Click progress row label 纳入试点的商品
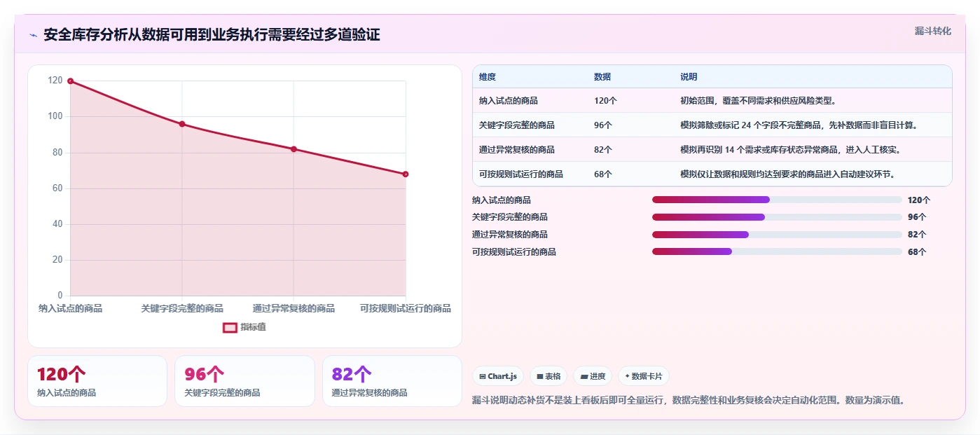980x435 pixels. (502, 200)
